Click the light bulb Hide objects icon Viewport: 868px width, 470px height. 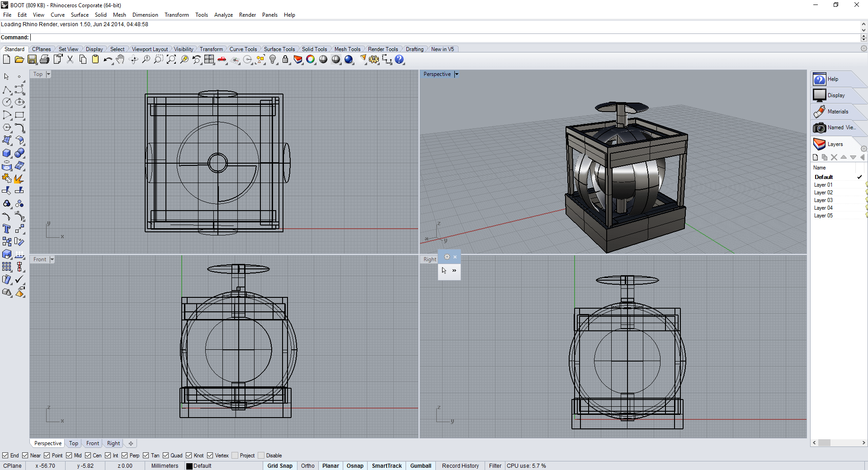pyautogui.click(x=273, y=59)
